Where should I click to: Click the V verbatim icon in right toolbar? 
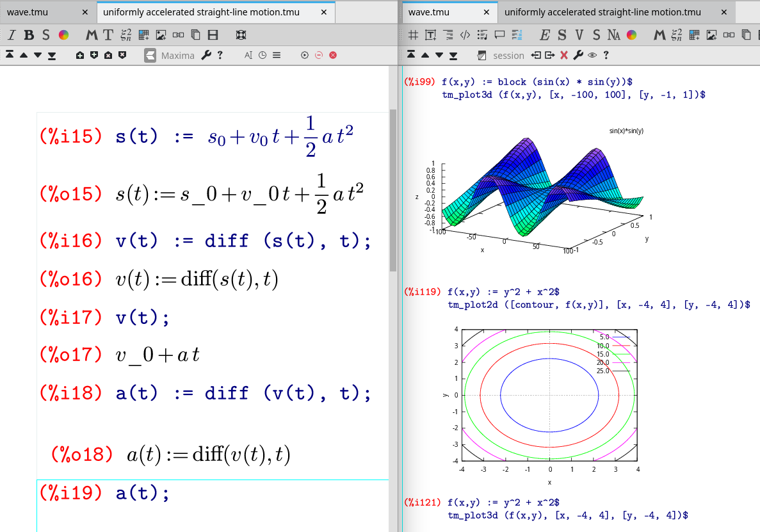point(579,35)
